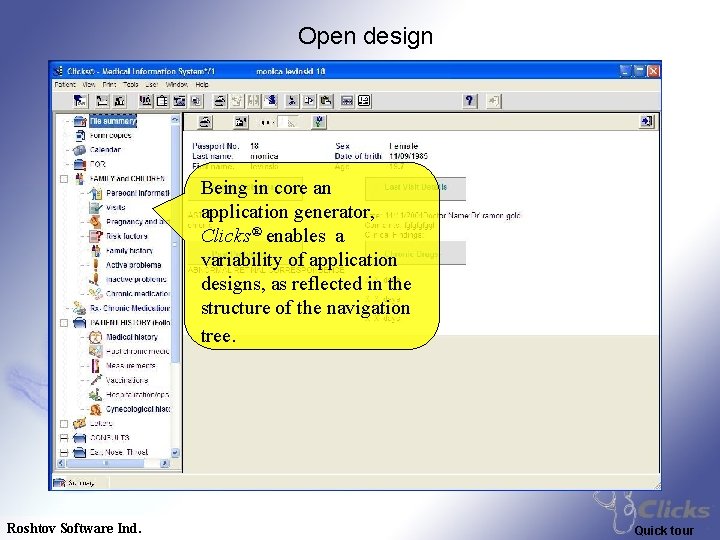Click the Form copies document icon
This screenshot has height=540, width=720.
[80, 135]
